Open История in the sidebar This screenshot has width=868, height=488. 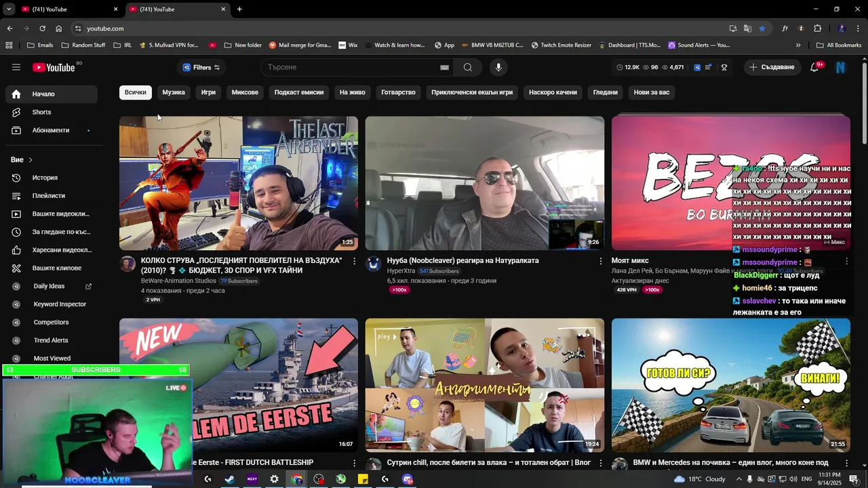click(x=52, y=178)
